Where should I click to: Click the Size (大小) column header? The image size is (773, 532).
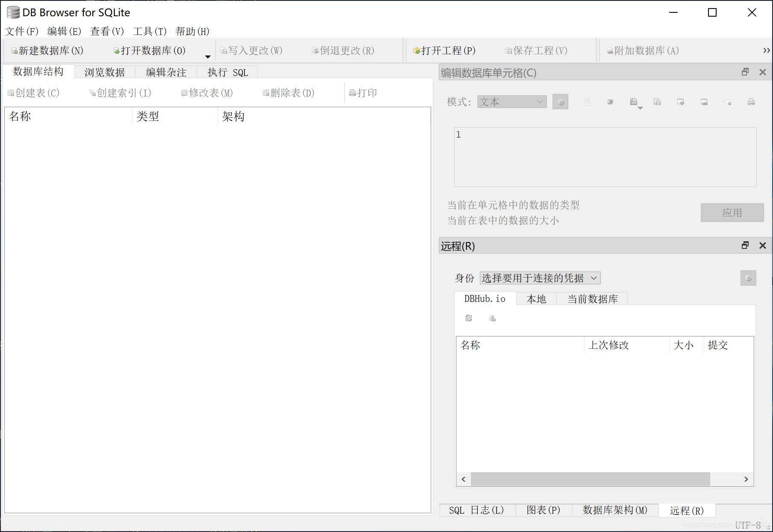point(686,345)
